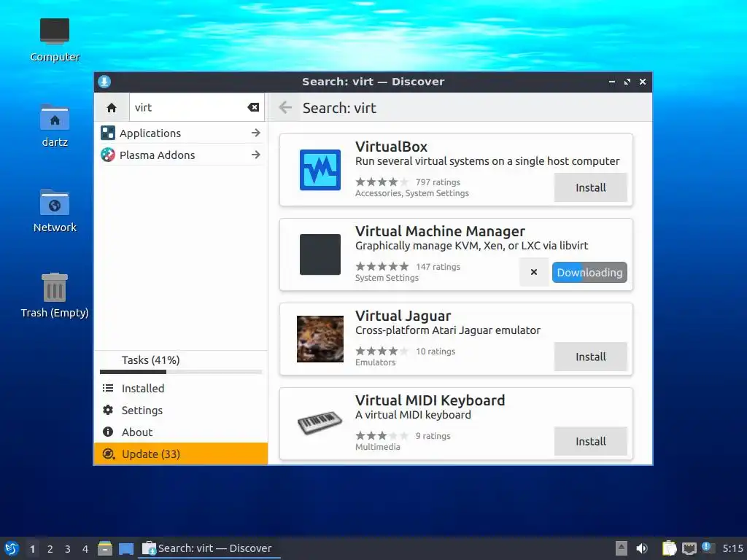Click the back arrow beside 'Search: virt'
This screenshot has height=560, width=747.
pyautogui.click(x=285, y=108)
